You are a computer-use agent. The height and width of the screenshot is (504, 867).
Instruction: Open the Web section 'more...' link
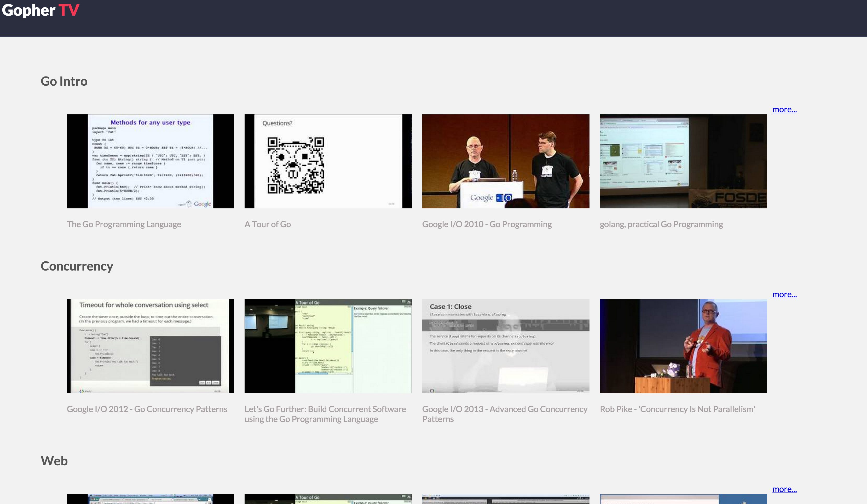[784, 489]
